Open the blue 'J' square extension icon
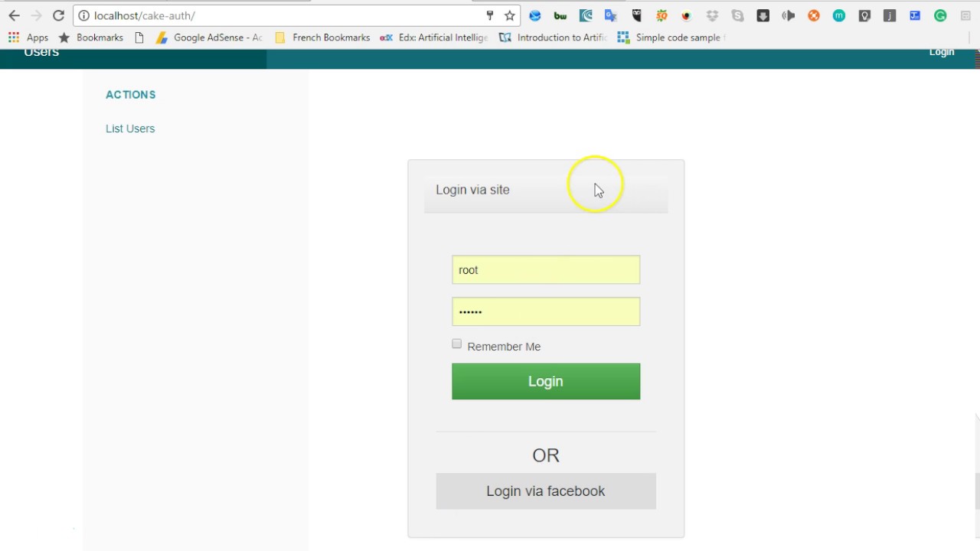 coord(915,15)
